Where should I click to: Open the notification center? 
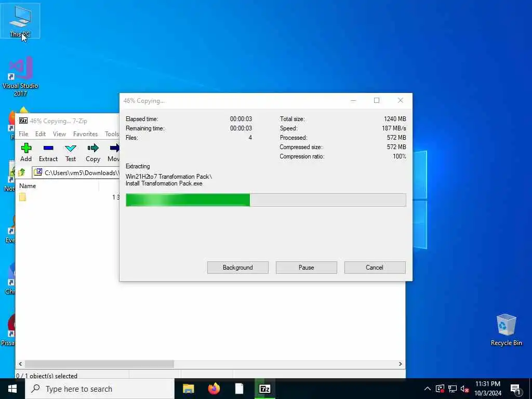515,389
